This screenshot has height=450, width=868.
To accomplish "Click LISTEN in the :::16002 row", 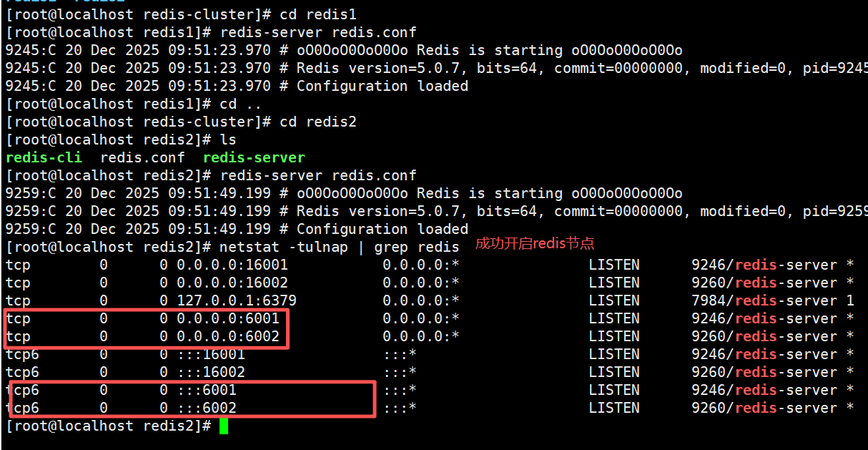I will [x=614, y=372].
